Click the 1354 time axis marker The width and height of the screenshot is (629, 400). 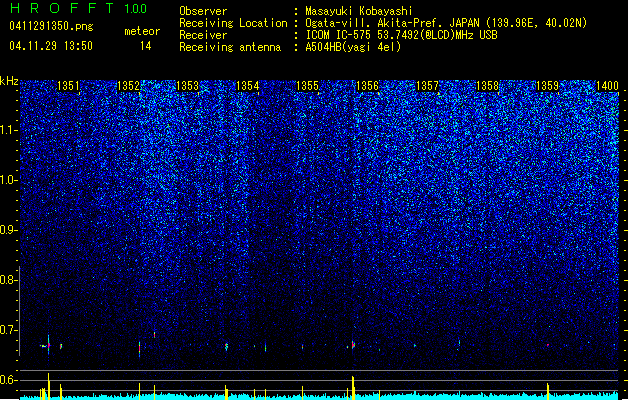tap(248, 85)
